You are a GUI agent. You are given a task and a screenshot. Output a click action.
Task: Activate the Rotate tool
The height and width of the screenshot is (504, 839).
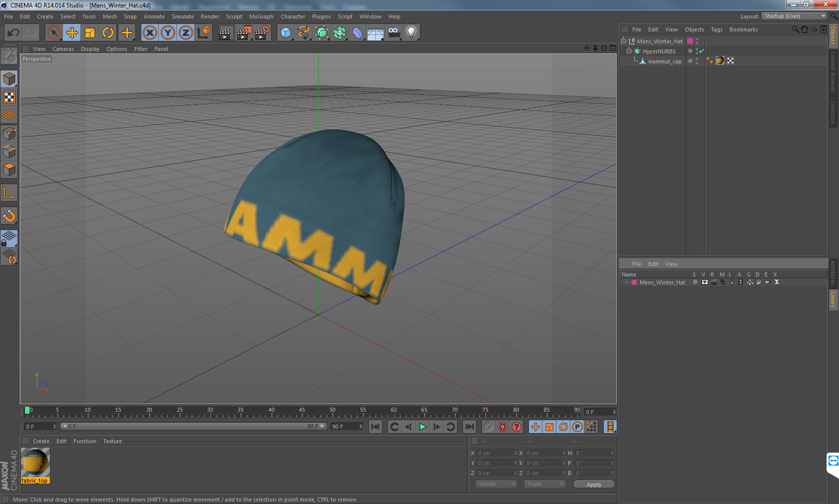click(108, 33)
